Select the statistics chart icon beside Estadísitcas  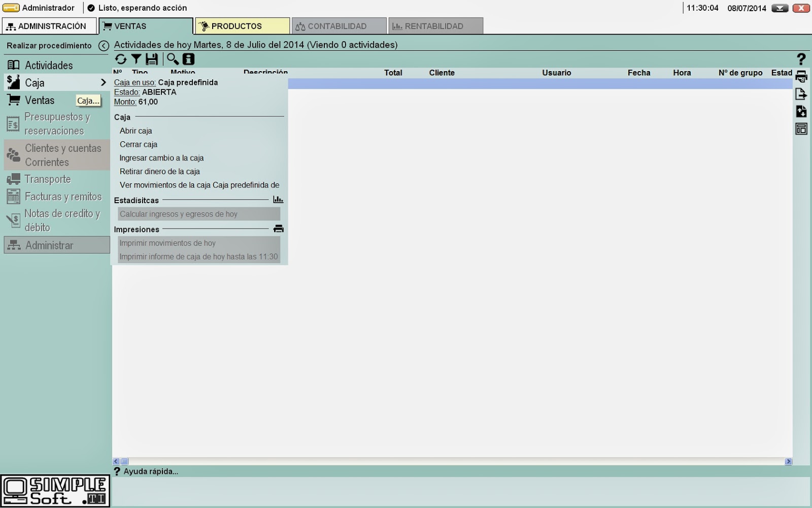point(278,199)
